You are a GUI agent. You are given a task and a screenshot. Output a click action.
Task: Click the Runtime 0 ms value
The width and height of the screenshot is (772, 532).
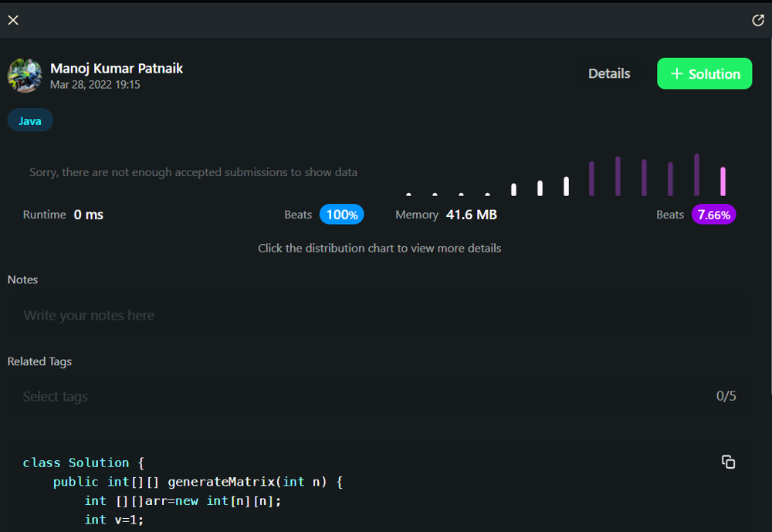88,215
